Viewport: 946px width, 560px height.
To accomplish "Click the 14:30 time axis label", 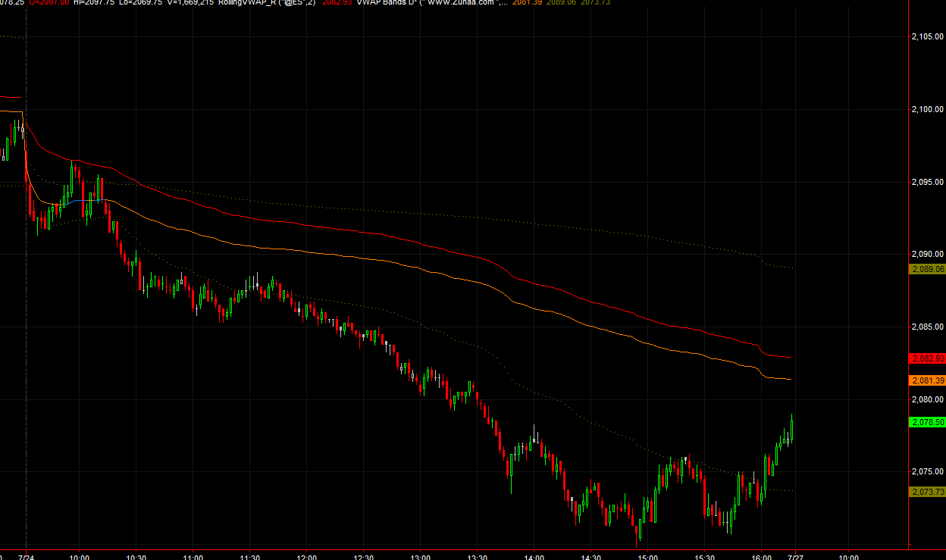I will [590, 557].
